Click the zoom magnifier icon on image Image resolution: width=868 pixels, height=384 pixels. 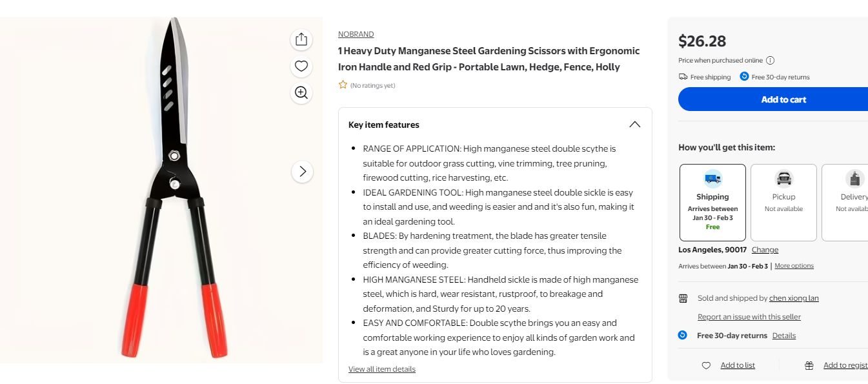(x=301, y=92)
